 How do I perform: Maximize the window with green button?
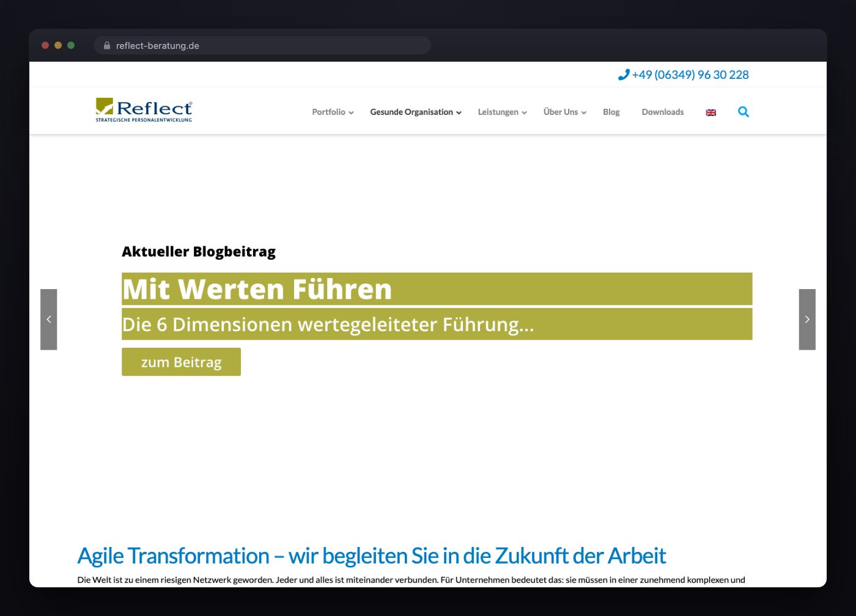(x=71, y=45)
